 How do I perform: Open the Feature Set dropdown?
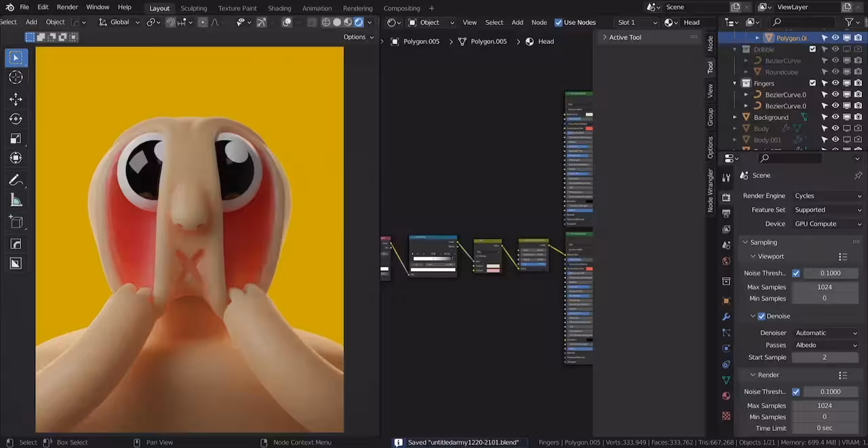(827, 210)
